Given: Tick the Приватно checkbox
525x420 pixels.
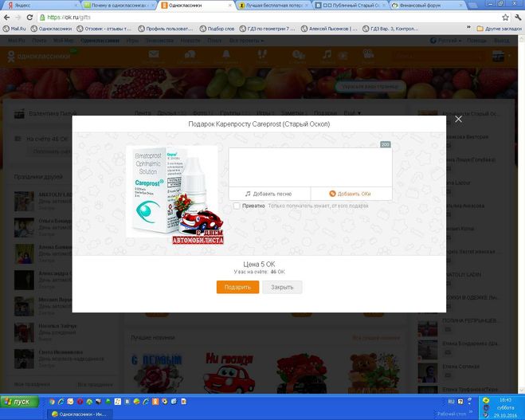Looking at the screenshot, I should coord(237,206).
